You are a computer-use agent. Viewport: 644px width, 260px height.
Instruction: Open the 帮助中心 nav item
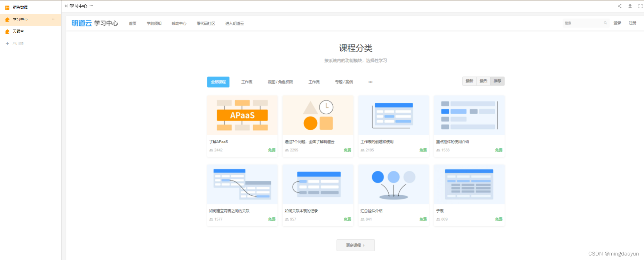point(179,24)
